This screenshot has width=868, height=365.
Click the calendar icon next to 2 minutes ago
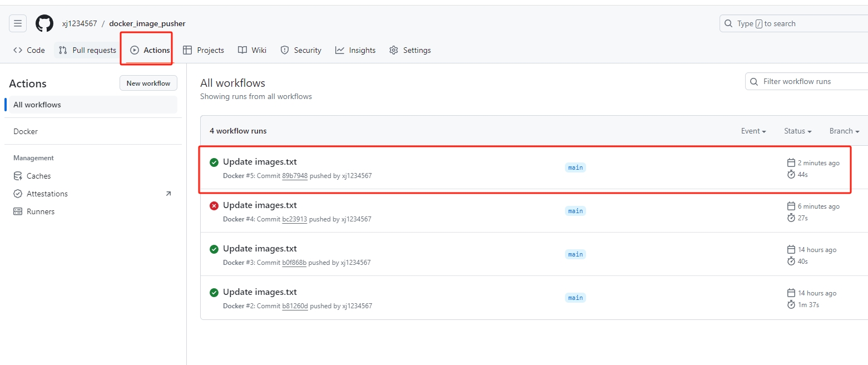tap(790, 162)
